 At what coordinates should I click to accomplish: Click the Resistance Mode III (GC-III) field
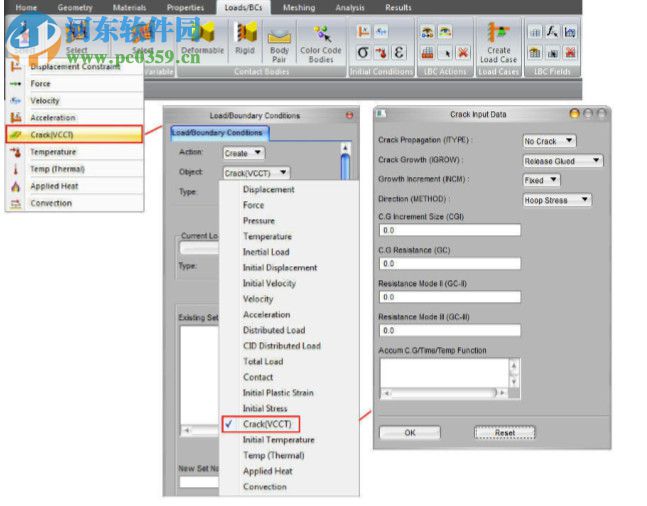click(x=450, y=330)
